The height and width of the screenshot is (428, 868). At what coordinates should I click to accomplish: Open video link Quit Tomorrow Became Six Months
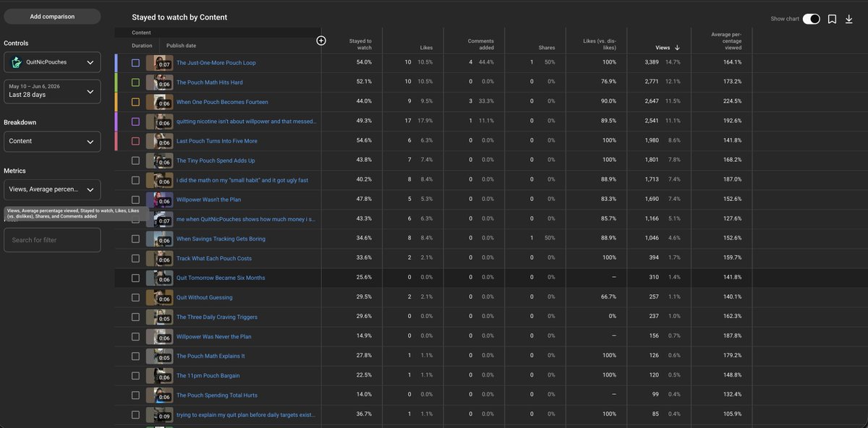(x=221, y=278)
